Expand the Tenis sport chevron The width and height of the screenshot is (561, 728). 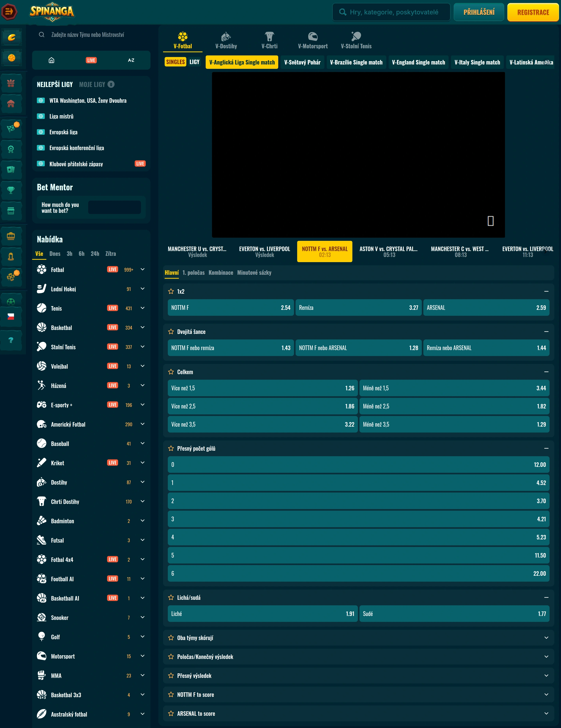(x=143, y=308)
